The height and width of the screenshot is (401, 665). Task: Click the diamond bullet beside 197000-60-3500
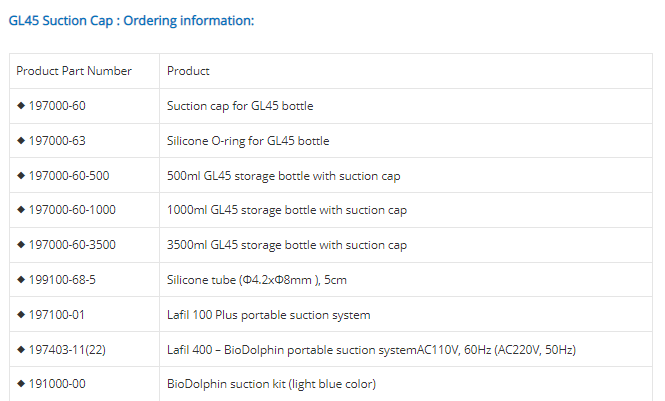(x=21, y=245)
